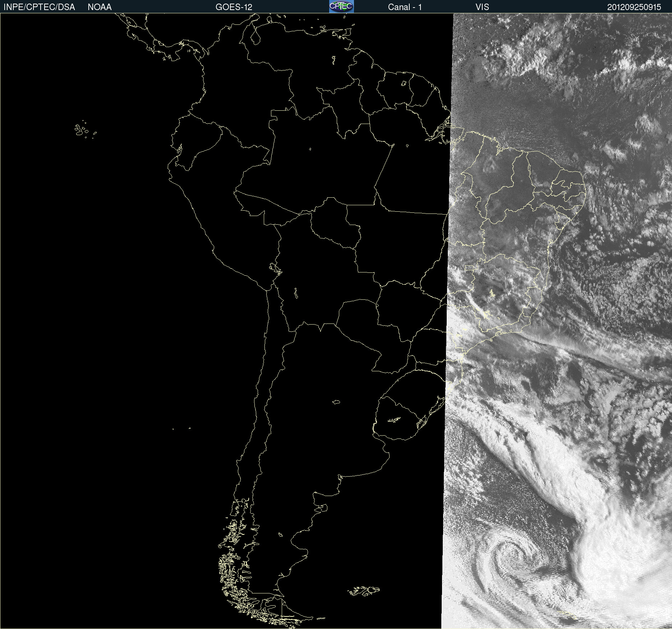Click the VIS channel label

[482, 7]
